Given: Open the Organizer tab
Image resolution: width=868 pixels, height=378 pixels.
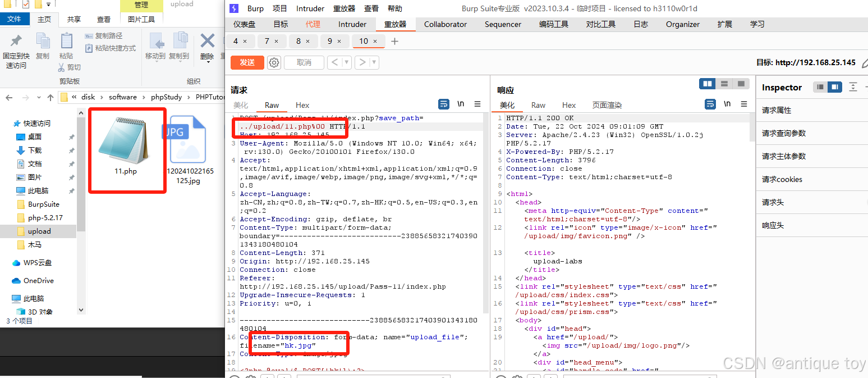Looking at the screenshot, I should (x=683, y=24).
